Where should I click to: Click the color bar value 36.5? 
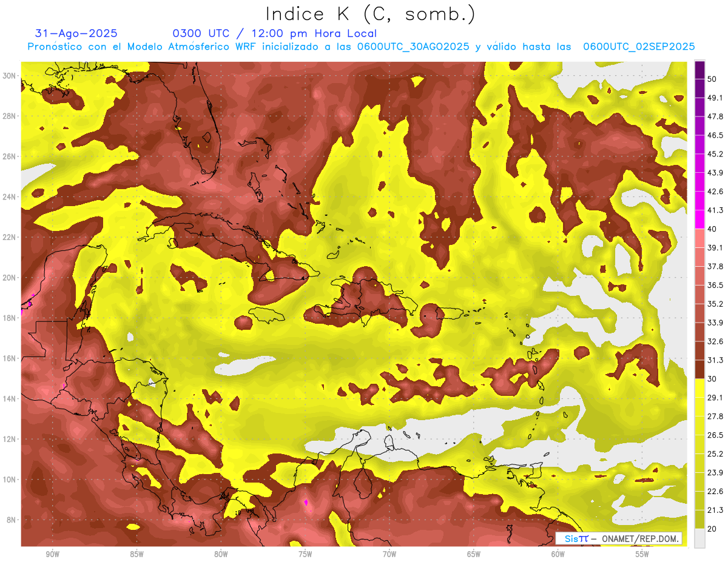pos(715,285)
